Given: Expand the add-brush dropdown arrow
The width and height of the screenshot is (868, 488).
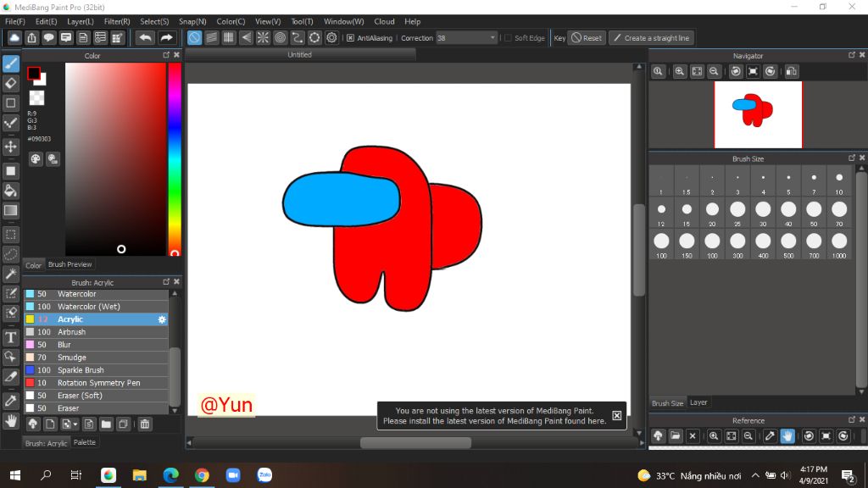Looking at the screenshot, I should point(75,424).
